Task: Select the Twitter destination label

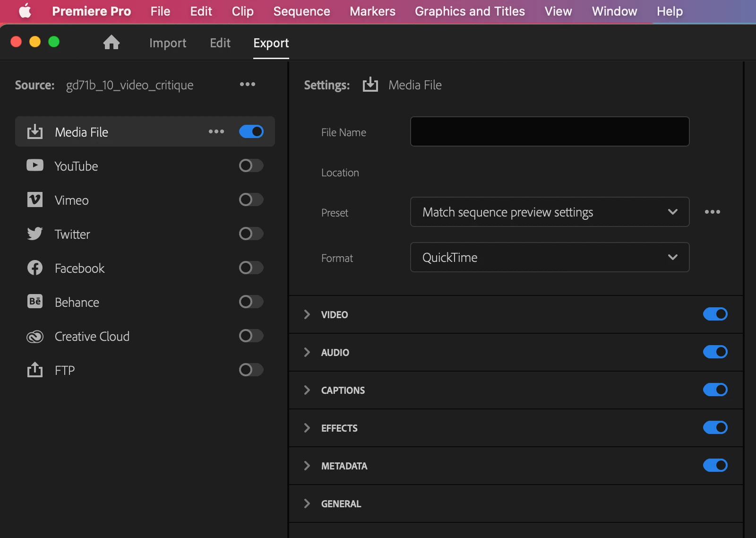Action: pos(72,234)
